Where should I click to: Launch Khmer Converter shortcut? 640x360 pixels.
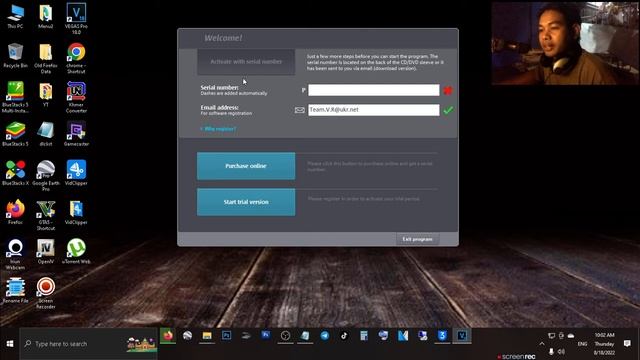(76, 97)
